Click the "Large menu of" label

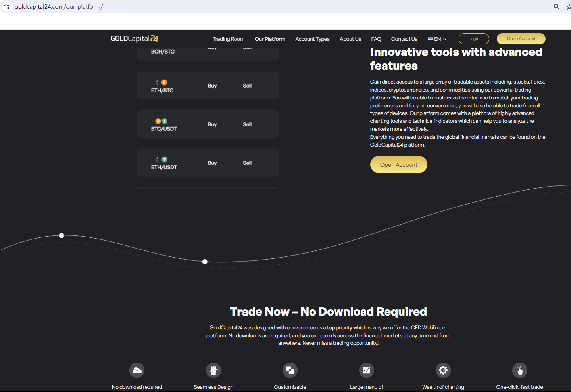367,387
